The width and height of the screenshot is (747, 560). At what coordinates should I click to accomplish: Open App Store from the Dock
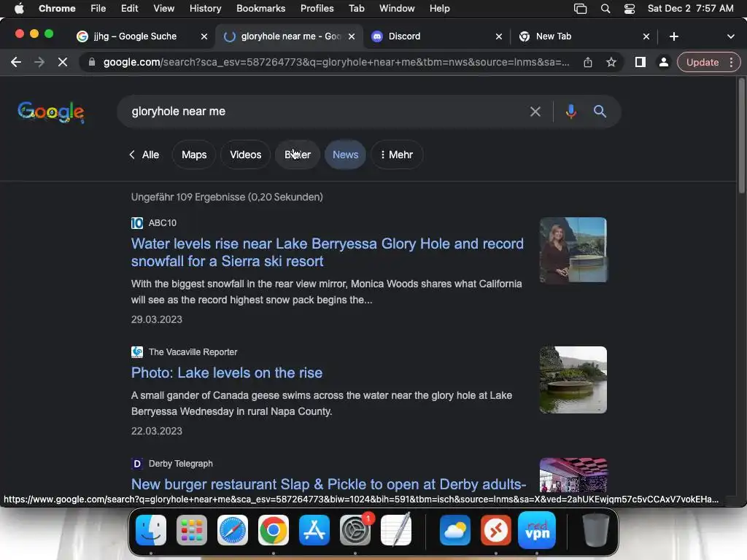[x=314, y=530]
